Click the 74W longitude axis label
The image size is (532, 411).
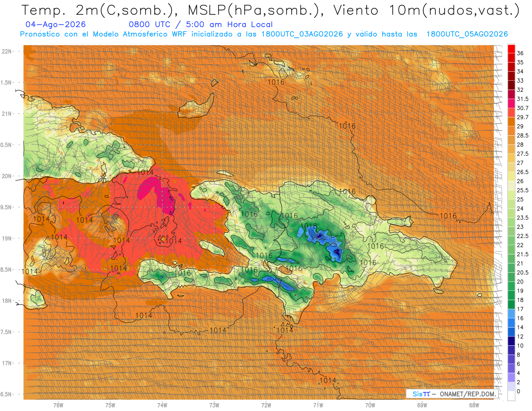tap(162, 405)
